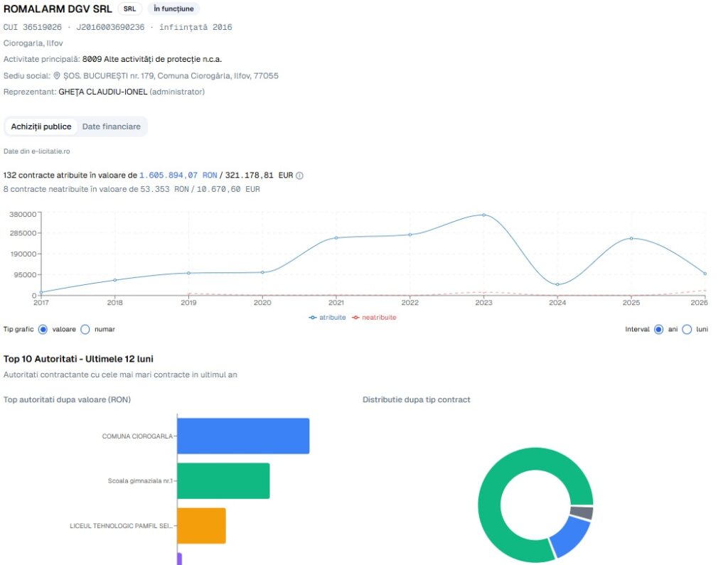Click the SRL badge
The width and height of the screenshot is (728, 565).
pos(129,9)
